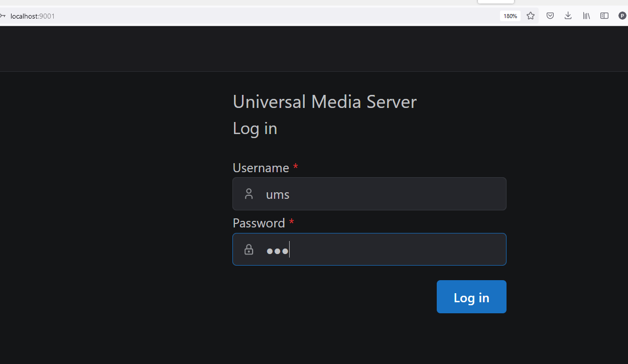Focus the Password input field
Screen dimensions: 628x364
click(369, 249)
